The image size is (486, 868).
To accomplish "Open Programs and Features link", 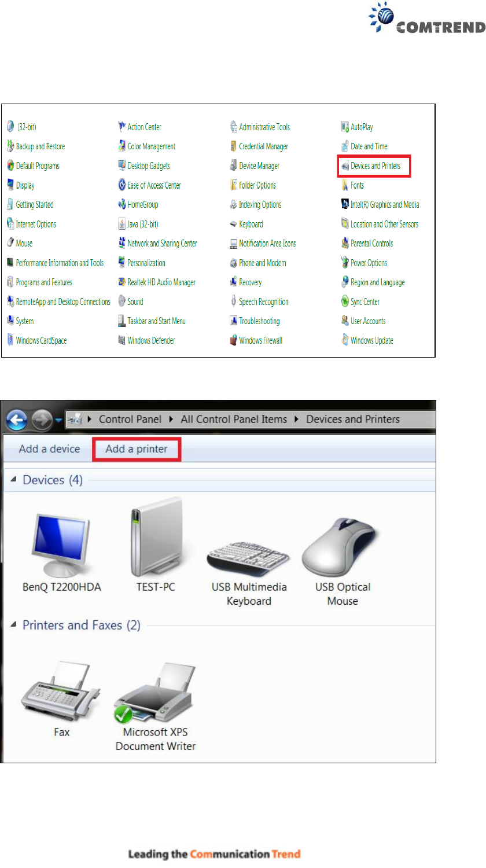I will point(44,282).
